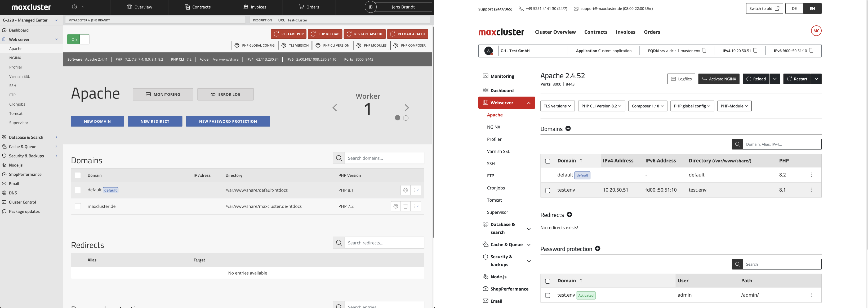Screen dimensions: 868x308
Task: Open the Reload button's dropdown arrow
Action: pyautogui.click(x=775, y=79)
